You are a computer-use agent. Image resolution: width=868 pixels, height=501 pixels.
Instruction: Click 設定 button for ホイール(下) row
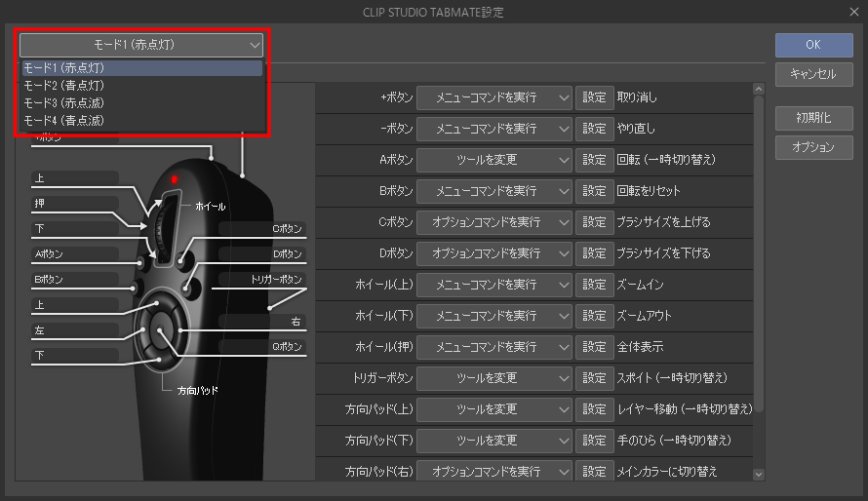(x=595, y=316)
